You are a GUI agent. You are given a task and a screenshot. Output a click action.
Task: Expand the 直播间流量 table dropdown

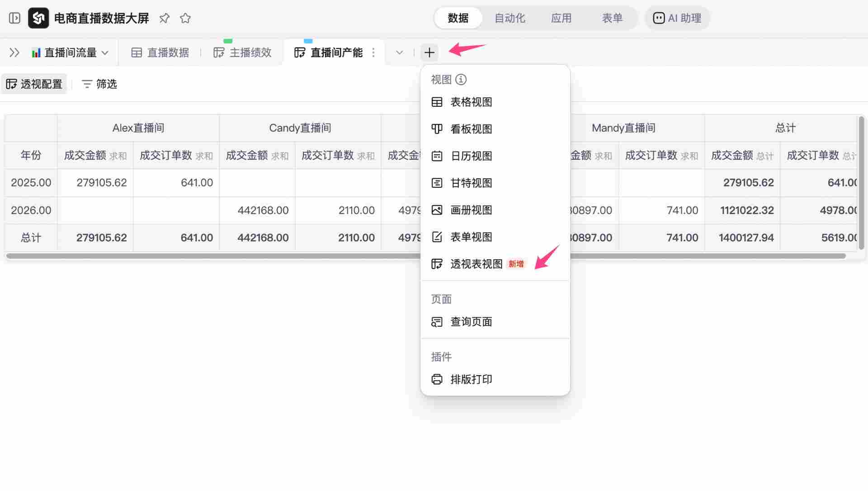(x=106, y=52)
